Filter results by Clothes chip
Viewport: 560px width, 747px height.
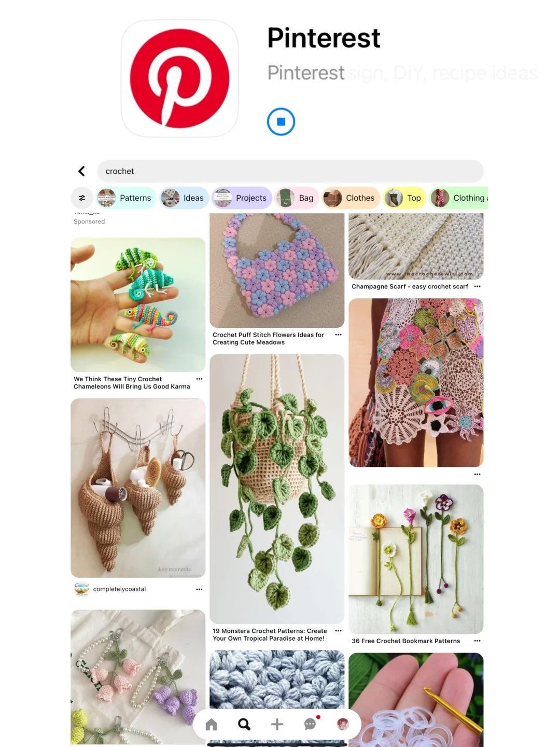point(351,198)
